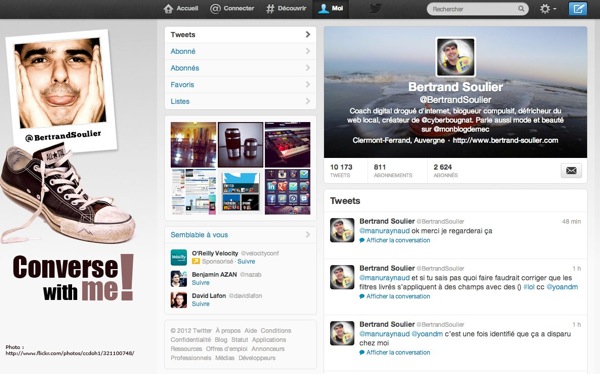600x374 pixels.
Task: Click 48 min timestamp
Action: pyautogui.click(x=571, y=222)
